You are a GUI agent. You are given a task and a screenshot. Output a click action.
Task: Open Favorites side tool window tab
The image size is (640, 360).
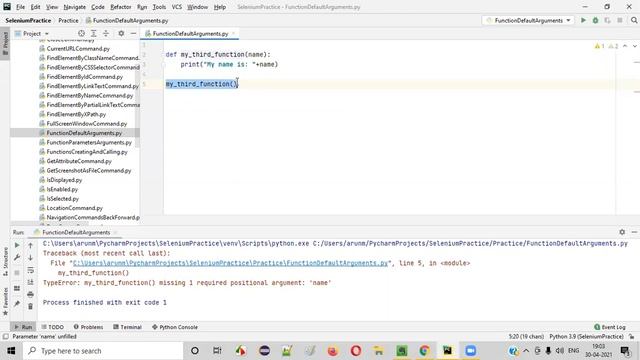(5, 301)
